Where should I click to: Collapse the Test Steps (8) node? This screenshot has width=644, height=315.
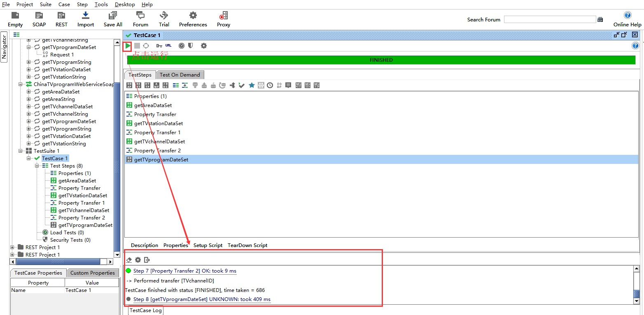pos(37,166)
